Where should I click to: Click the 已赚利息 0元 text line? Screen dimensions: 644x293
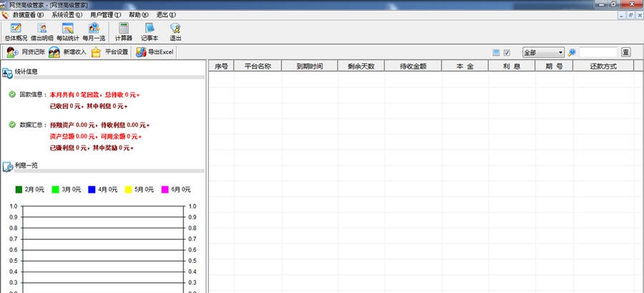92,148
